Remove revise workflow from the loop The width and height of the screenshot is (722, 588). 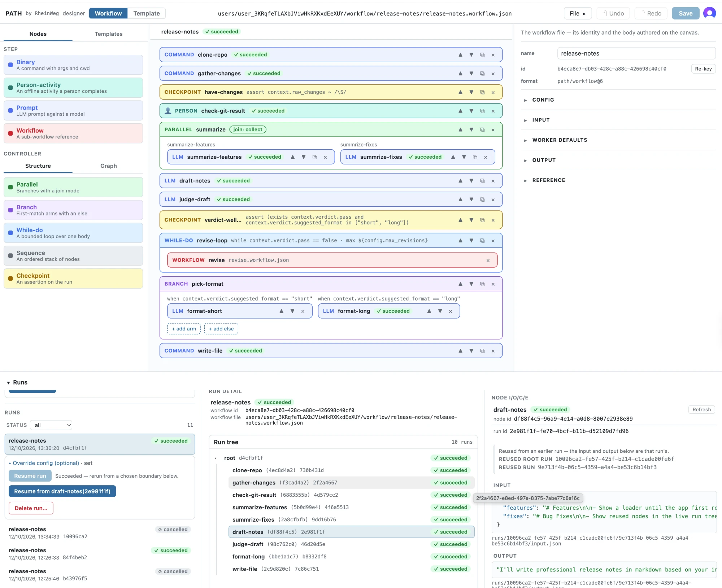488,260
